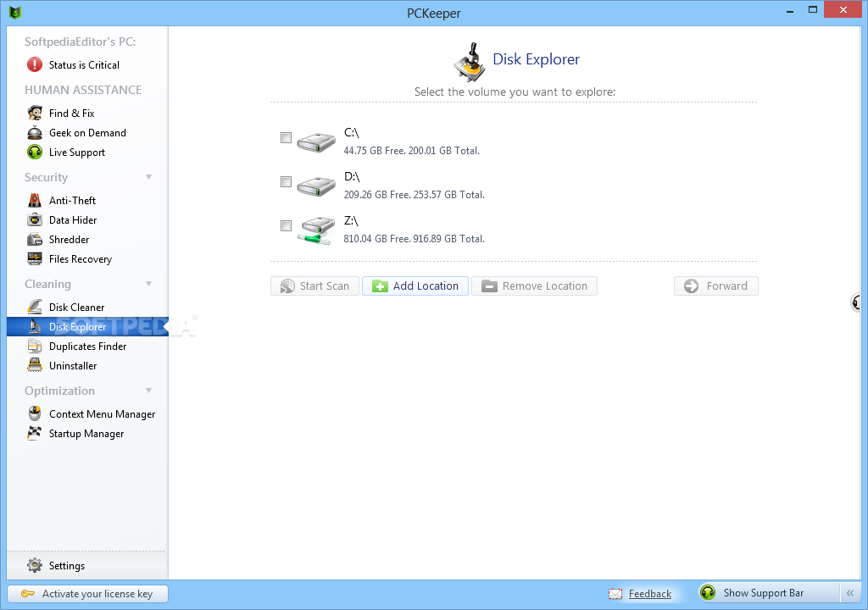The height and width of the screenshot is (610, 868).
Task: Click the Settings label
Action: coord(67,566)
